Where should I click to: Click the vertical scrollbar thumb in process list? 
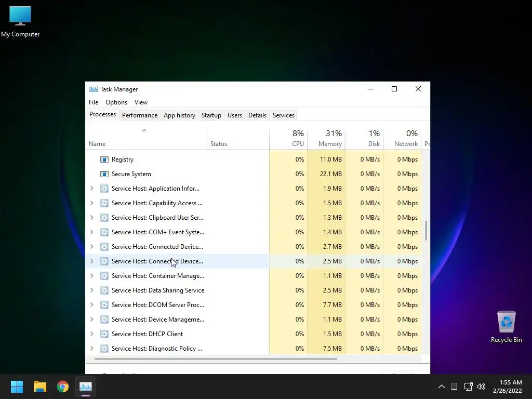pyautogui.click(x=426, y=231)
